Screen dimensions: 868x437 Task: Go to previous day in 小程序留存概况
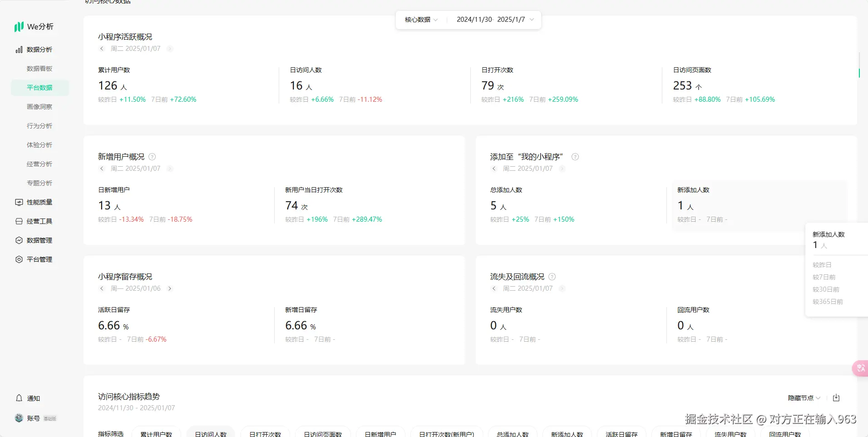pos(102,288)
